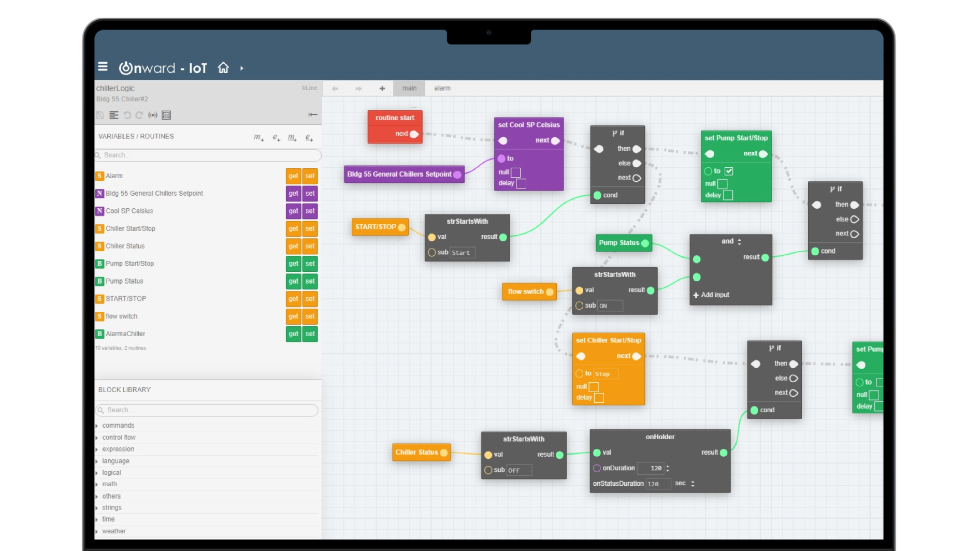Click get for the flow switch variable
The image size is (980, 551).
tap(293, 316)
